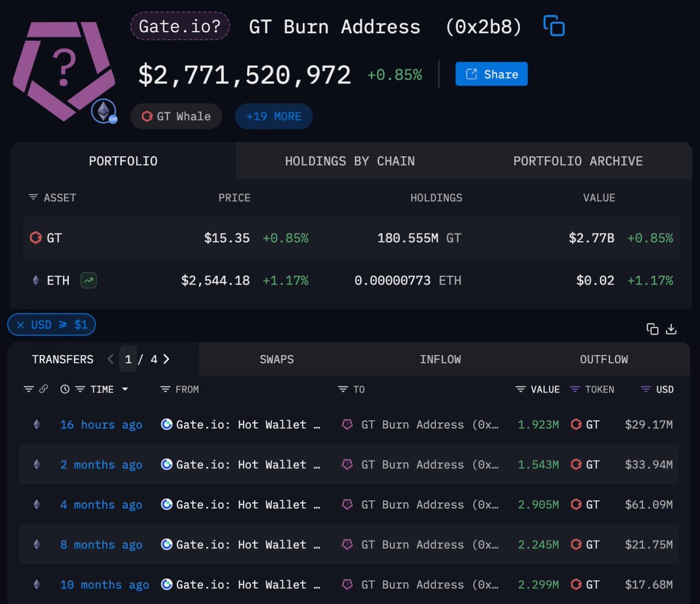The width and height of the screenshot is (700, 604).
Task: Click the 8 months ago timestamp
Action: click(101, 544)
